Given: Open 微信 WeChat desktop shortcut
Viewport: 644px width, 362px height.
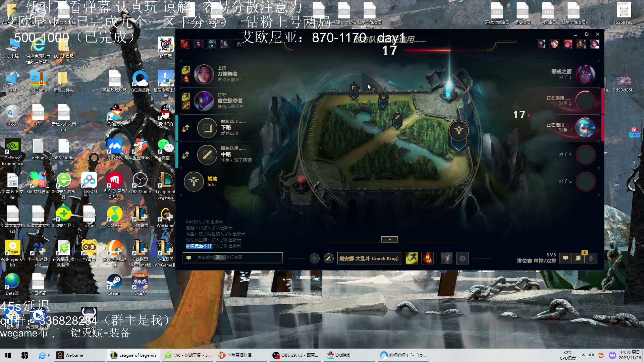Looking at the screenshot, I should point(165,149).
